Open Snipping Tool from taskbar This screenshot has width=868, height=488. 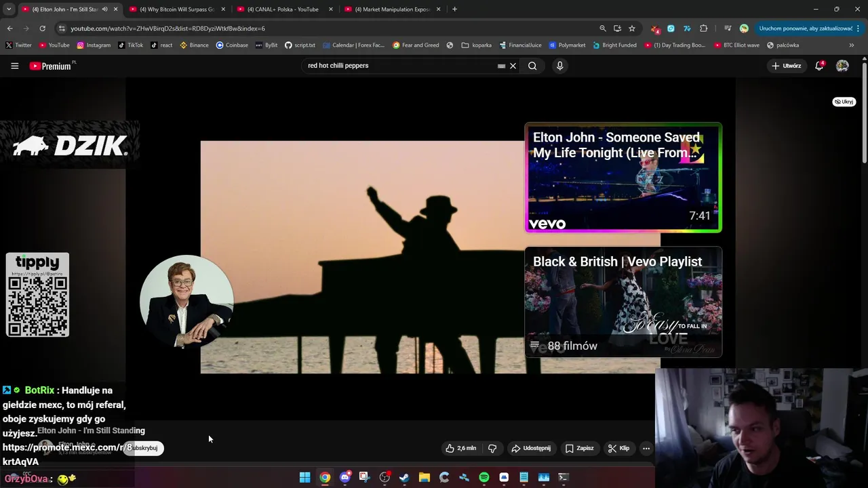[x=364, y=477]
